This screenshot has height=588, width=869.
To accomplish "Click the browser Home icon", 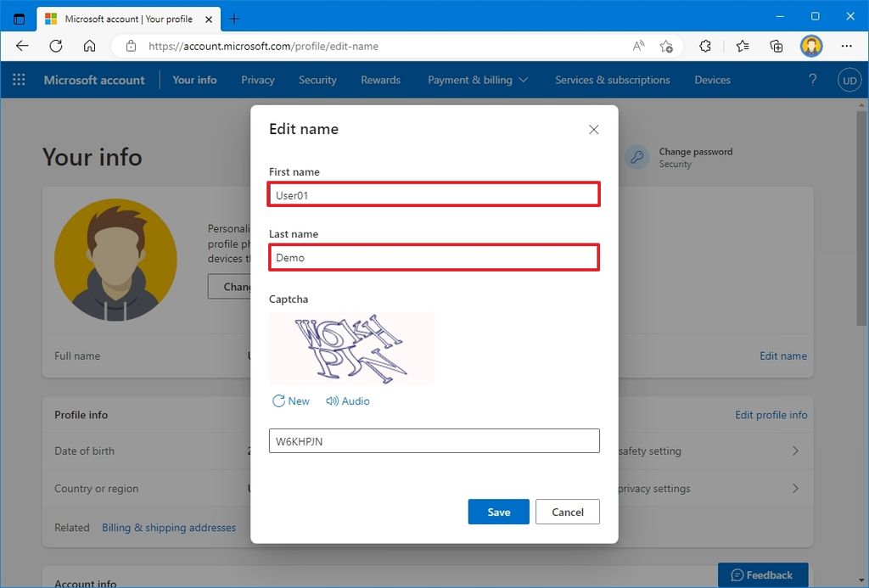I will coord(90,47).
